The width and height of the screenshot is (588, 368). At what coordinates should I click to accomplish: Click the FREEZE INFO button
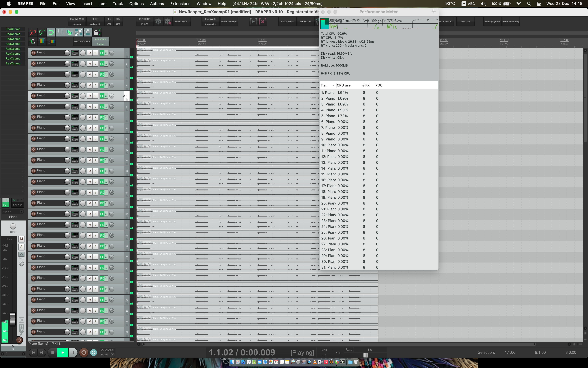[181, 22]
